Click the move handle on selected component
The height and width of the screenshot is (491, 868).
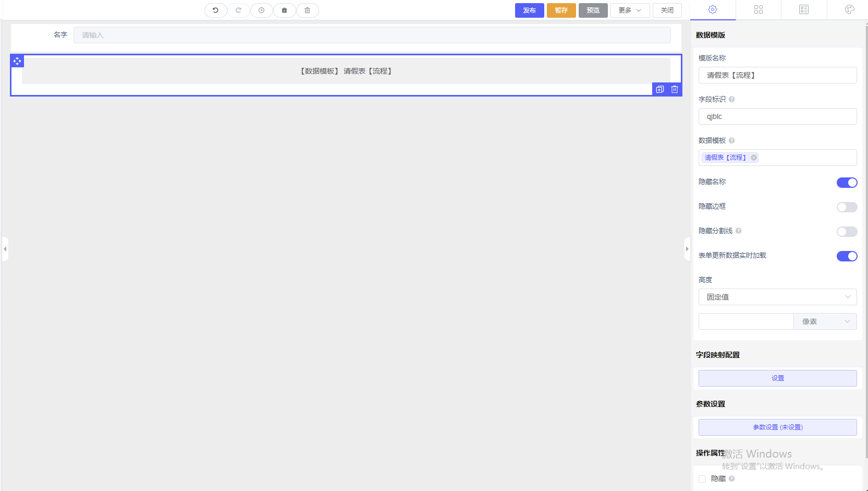click(x=17, y=61)
